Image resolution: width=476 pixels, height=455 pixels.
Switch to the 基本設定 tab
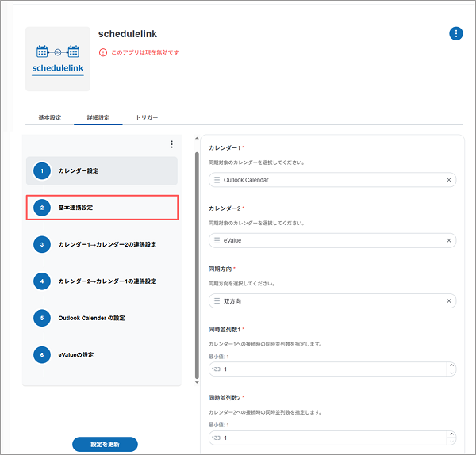[49, 117]
